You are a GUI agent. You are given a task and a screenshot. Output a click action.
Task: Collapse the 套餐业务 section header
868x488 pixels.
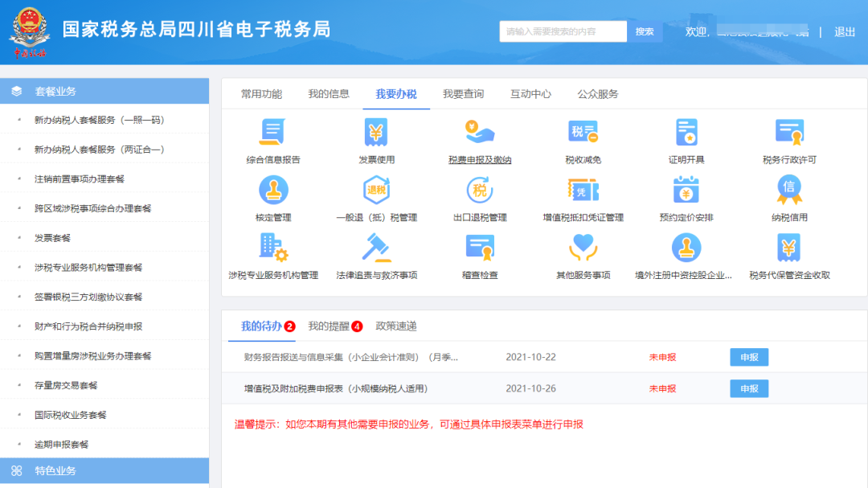point(104,92)
